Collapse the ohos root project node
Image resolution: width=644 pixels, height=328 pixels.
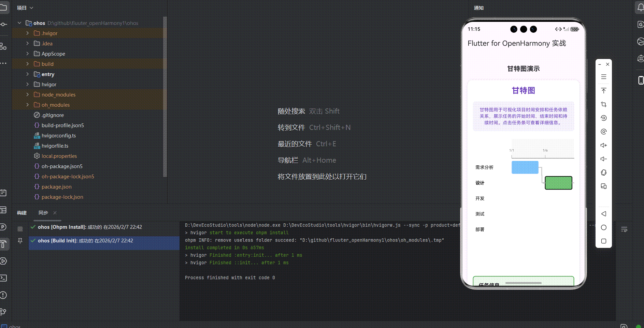19,23
